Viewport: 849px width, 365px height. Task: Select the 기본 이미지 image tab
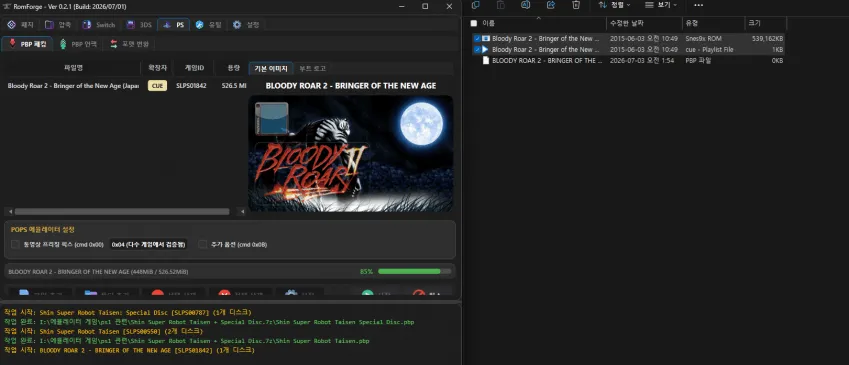pyautogui.click(x=271, y=68)
